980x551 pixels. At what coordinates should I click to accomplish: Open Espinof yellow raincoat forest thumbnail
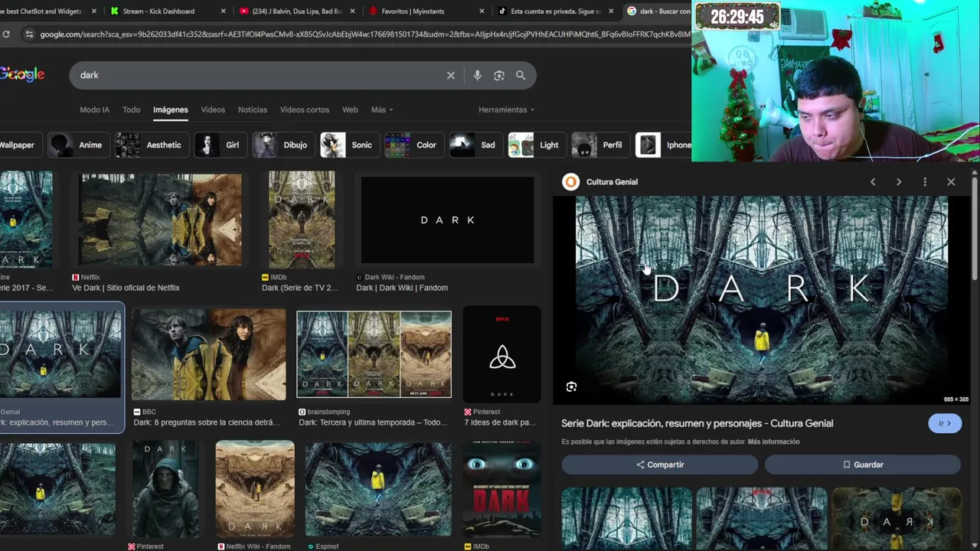[x=378, y=488]
